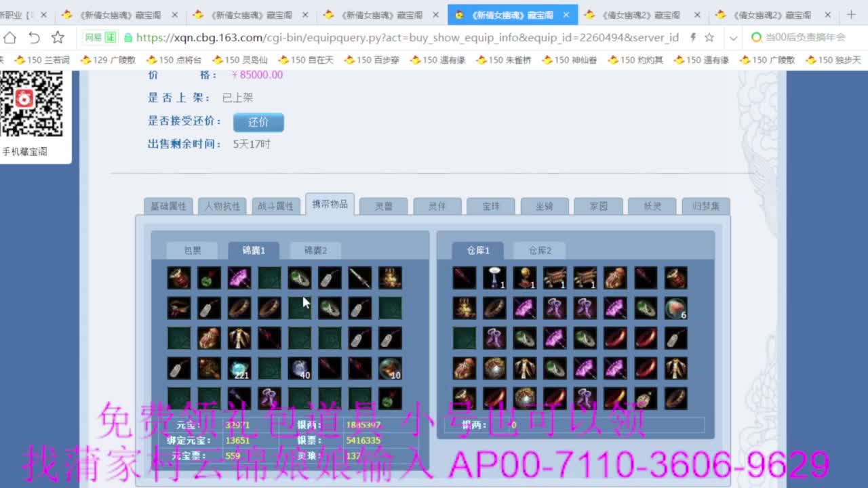Click the 还价 bargain button
868x488 pixels.
258,122
